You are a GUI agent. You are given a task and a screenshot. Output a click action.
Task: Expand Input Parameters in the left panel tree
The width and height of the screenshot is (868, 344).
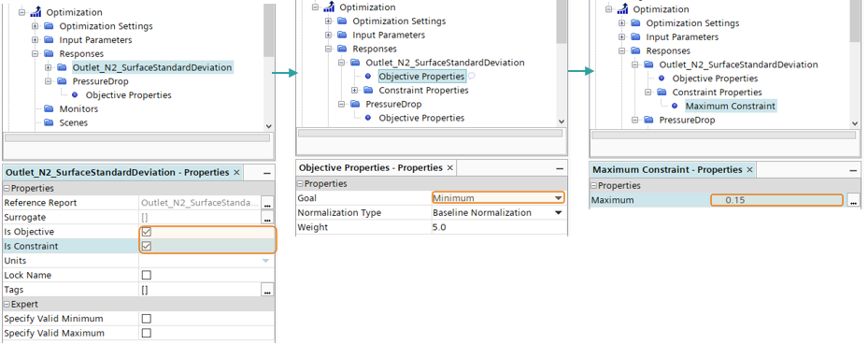[x=35, y=40]
